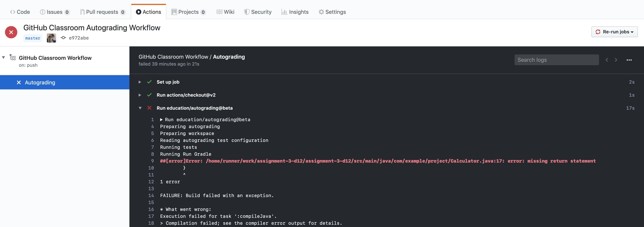Open the Insights tab

[295, 12]
